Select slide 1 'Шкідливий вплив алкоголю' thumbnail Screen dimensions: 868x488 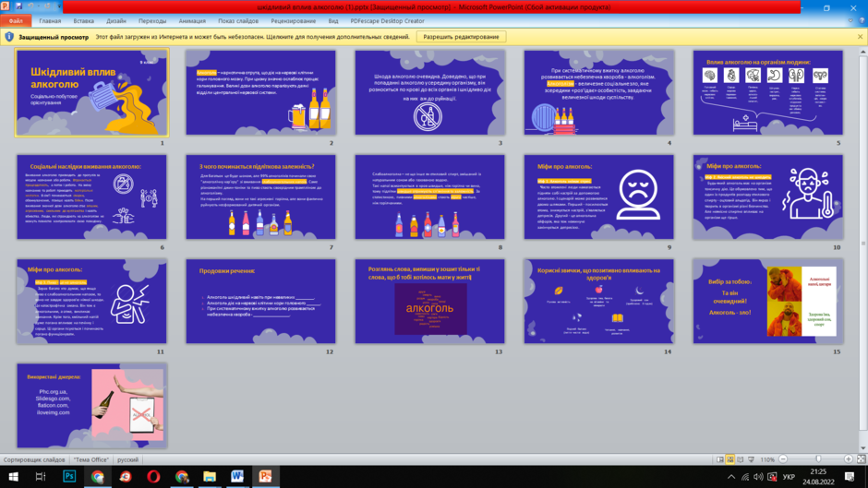(92, 92)
